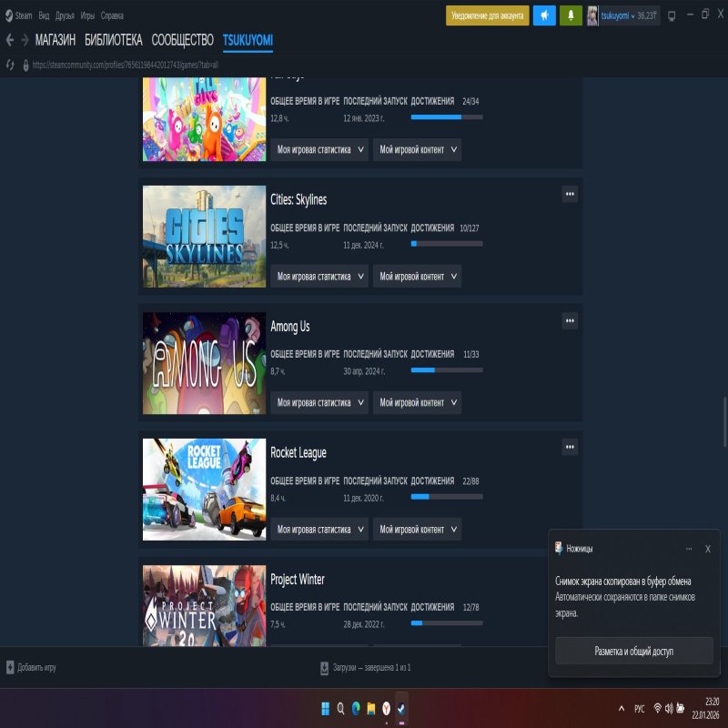Open Моя игровая статистика for Cities: Skylines

click(x=318, y=276)
